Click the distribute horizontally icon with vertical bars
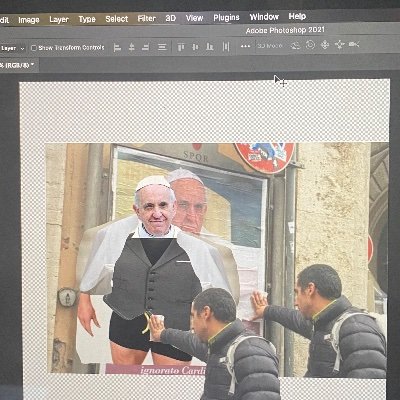 click(226, 46)
